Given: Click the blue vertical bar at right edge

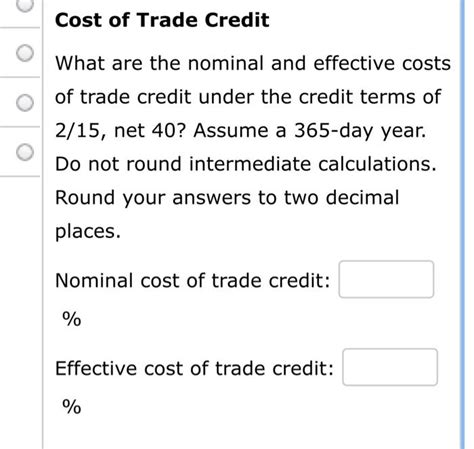Looking at the screenshot, I should tap(462, 224).
